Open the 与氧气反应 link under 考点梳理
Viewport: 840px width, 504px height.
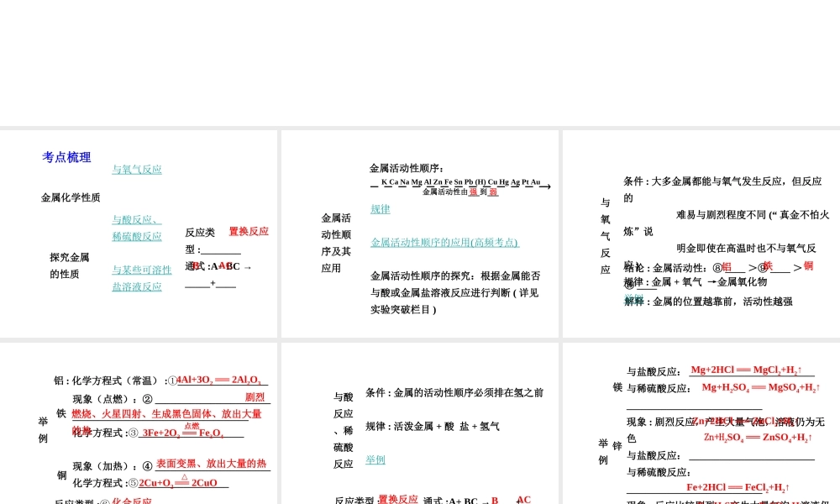coord(137,169)
